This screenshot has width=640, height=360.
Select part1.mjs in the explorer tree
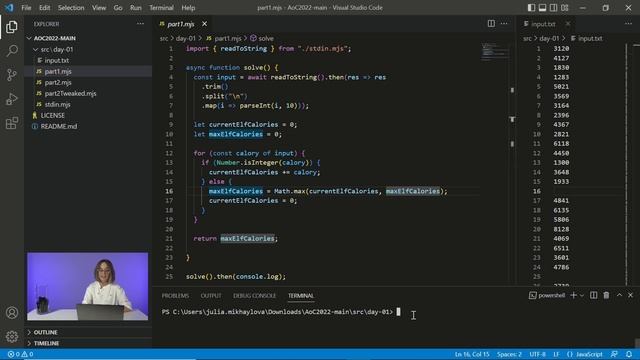tap(58, 71)
